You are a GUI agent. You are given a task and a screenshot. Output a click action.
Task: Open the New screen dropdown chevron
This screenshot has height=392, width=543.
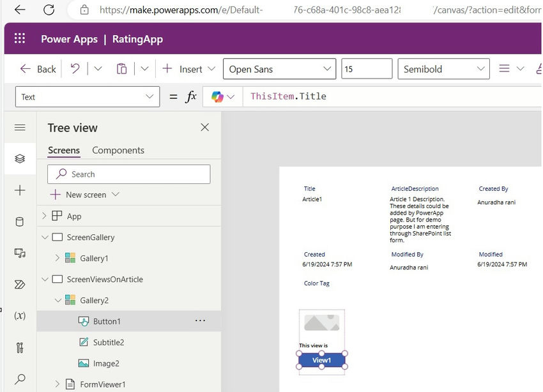pyautogui.click(x=116, y=195)
